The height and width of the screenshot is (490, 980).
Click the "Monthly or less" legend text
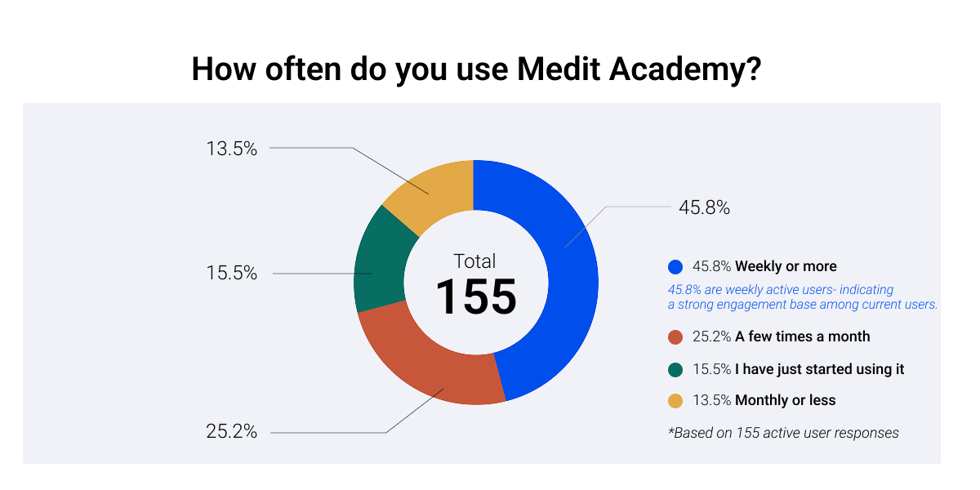(785, 400)
